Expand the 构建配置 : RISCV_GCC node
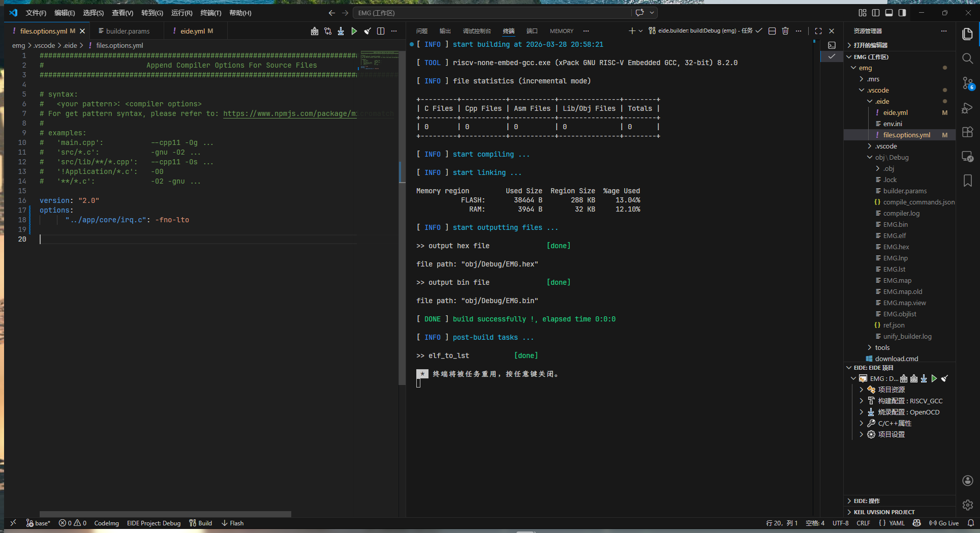Viewport: 980px width, 533px height. (x=861, y=401)
